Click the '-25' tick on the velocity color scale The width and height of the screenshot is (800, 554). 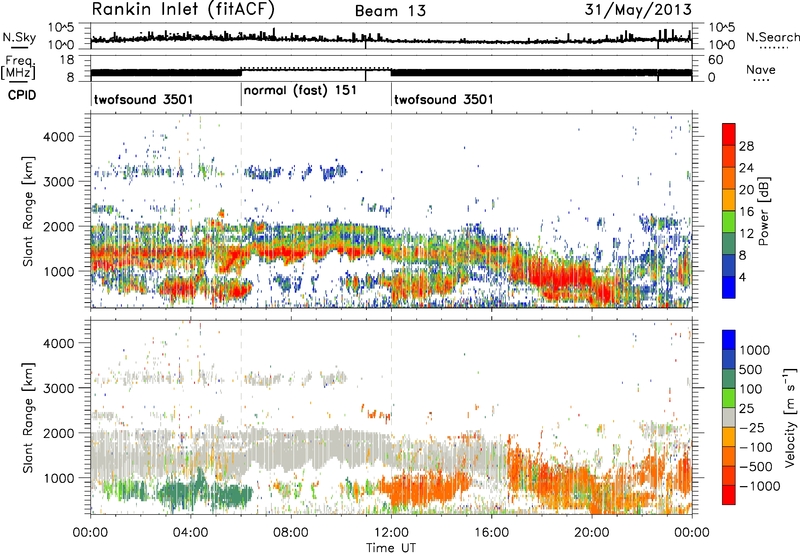click(x=753, y=428)
